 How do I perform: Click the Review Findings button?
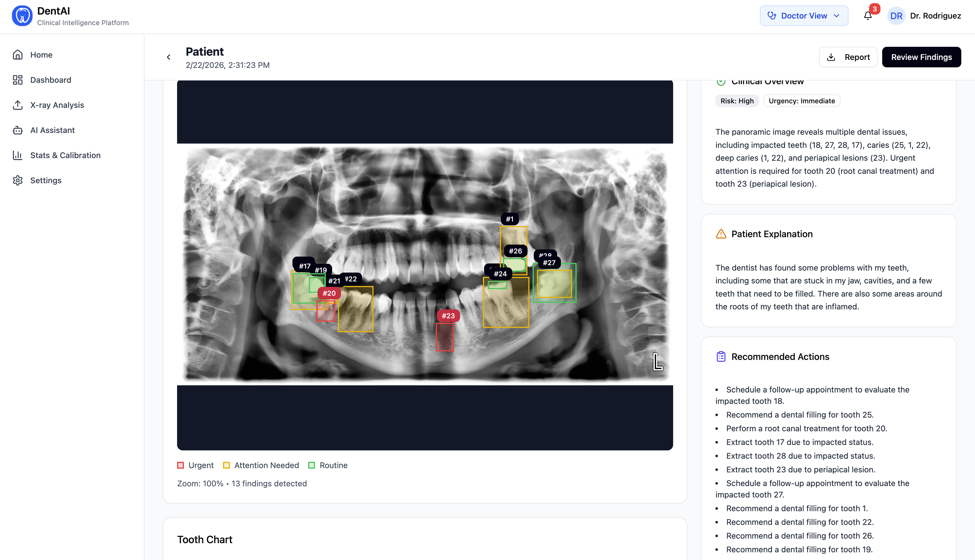coord(921,57)
